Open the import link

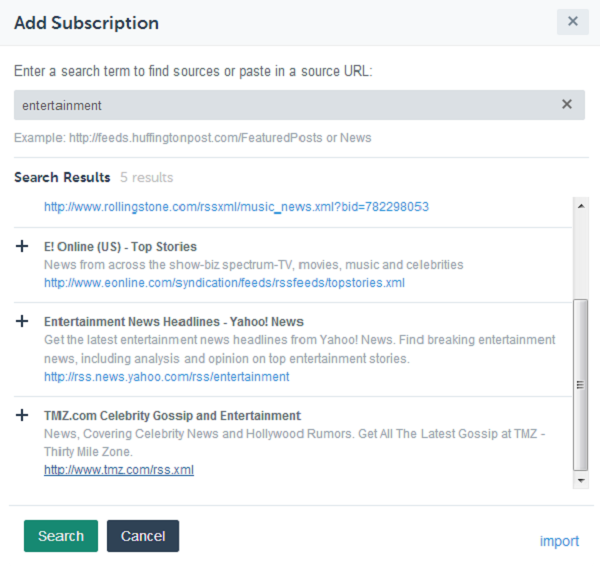point(559,541)
